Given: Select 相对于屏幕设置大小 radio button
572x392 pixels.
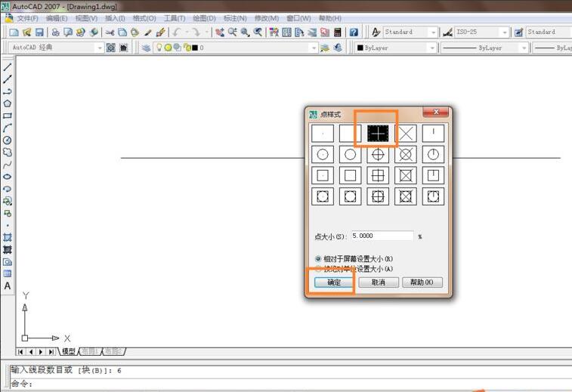Looking at the screenshot, I should click(318, 259).
